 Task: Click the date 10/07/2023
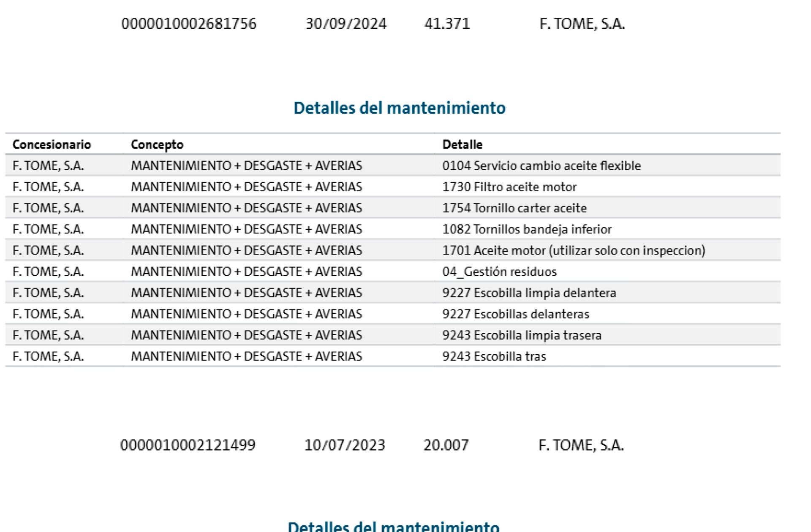pyautogui.click(x=345, y=445)
